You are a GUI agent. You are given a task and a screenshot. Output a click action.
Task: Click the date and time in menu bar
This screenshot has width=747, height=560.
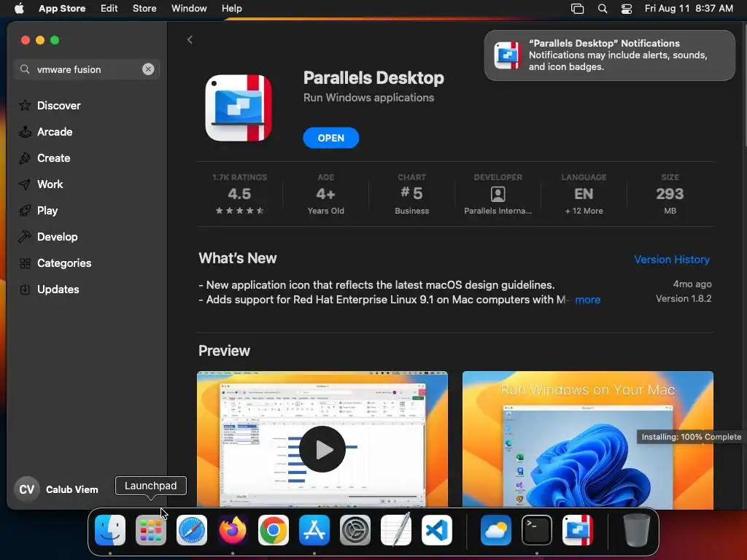689,9
